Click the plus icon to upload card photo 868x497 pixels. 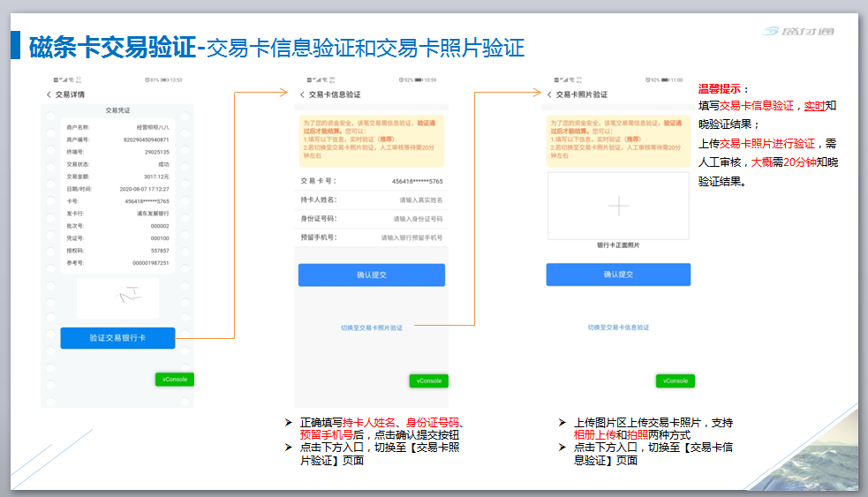click(618, 206)
